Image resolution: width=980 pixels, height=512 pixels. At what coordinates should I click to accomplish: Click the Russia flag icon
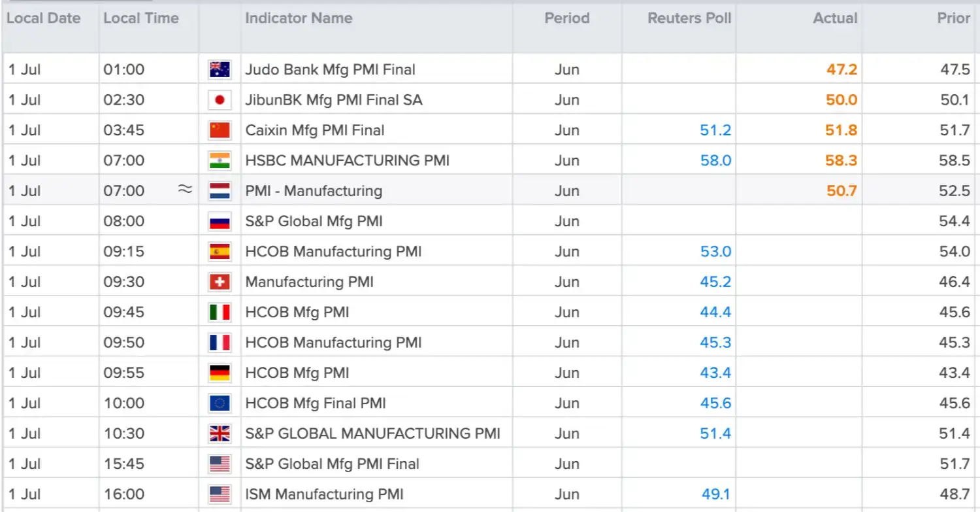click(220, 221)
